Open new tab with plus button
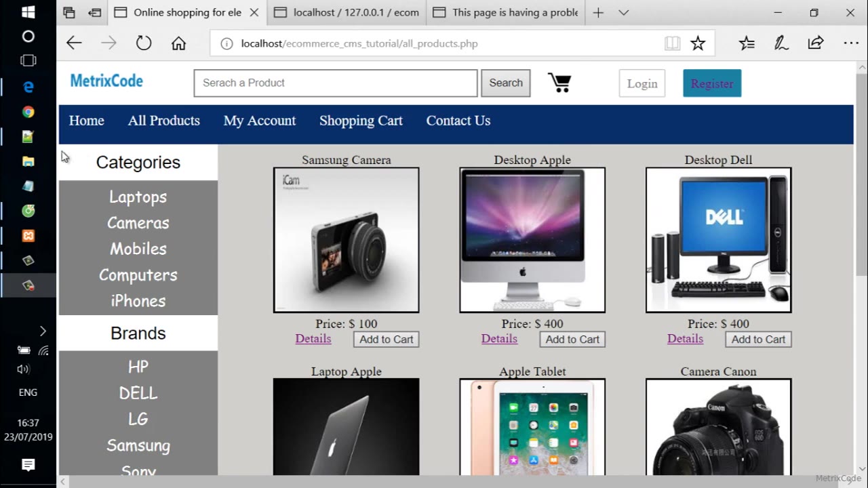Viewport: 868px width, 488px height. coord(598,12)
